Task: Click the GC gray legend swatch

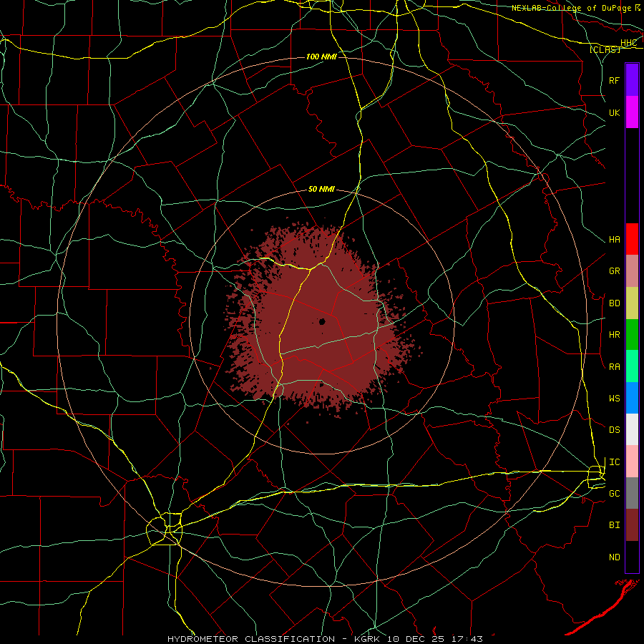Action: (x=632, y=493)
